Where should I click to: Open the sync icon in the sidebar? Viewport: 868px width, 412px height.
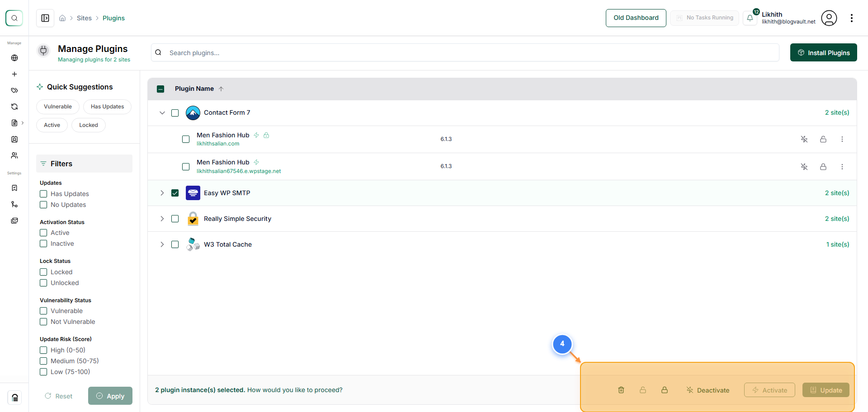14,107
